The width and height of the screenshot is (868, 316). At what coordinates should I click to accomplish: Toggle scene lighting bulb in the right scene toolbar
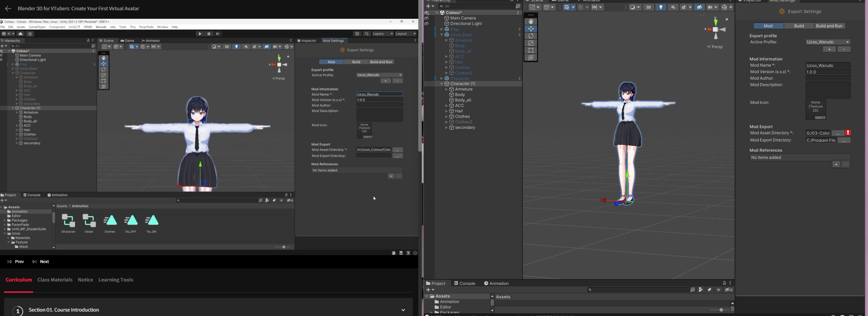tap(661, 7)
